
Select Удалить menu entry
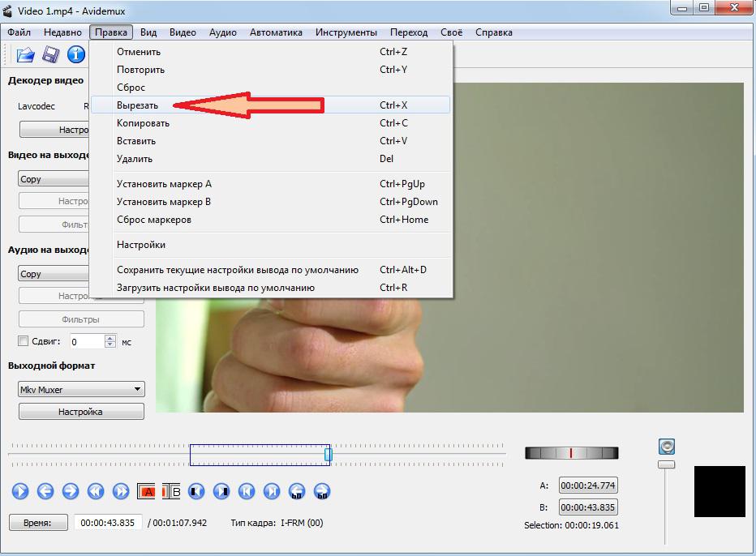pyautogui.click(x=270, y=159)
